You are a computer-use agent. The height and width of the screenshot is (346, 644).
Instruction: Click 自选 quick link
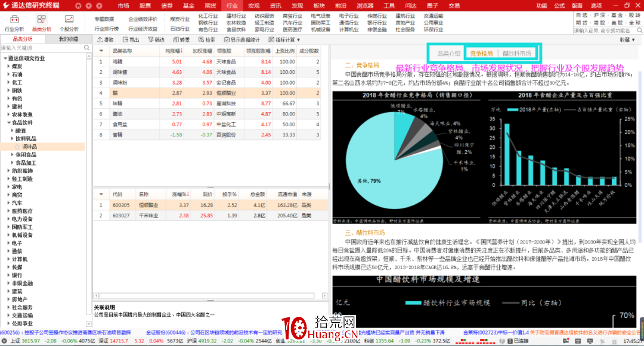tap(581, 15)
